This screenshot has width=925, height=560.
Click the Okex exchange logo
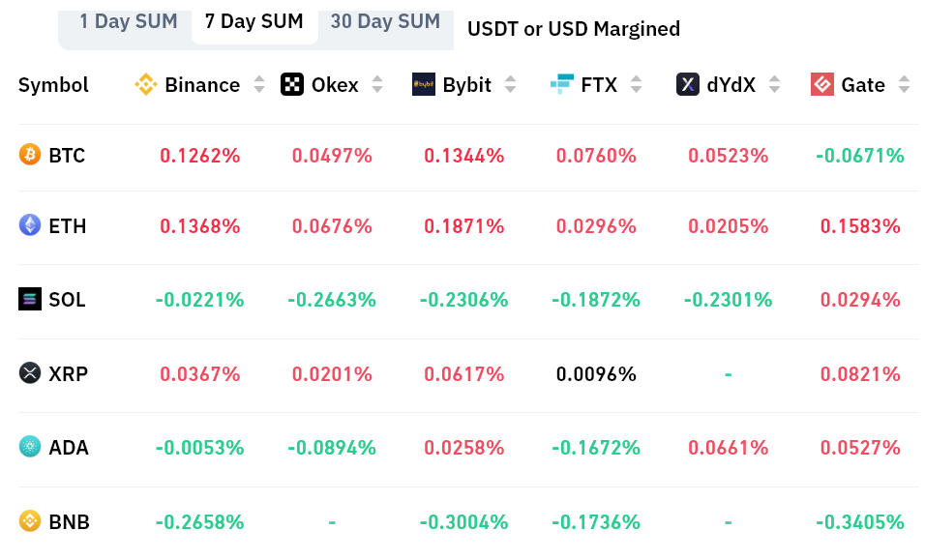point(292,85)
